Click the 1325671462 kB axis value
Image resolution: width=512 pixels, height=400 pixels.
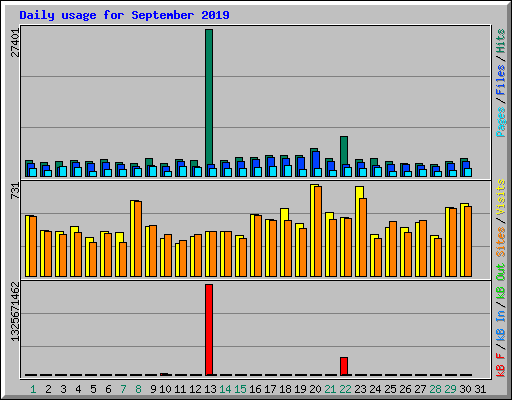[x=15, y=312]
